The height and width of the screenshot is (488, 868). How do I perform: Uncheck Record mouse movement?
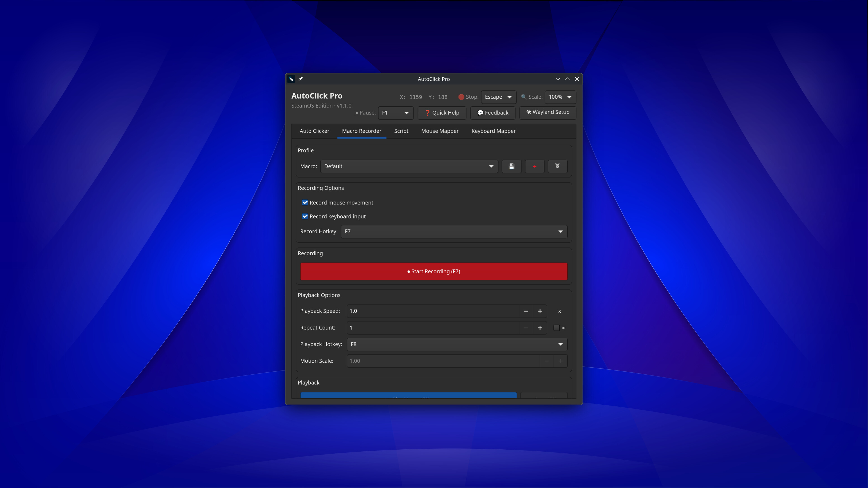coord(305,202)
